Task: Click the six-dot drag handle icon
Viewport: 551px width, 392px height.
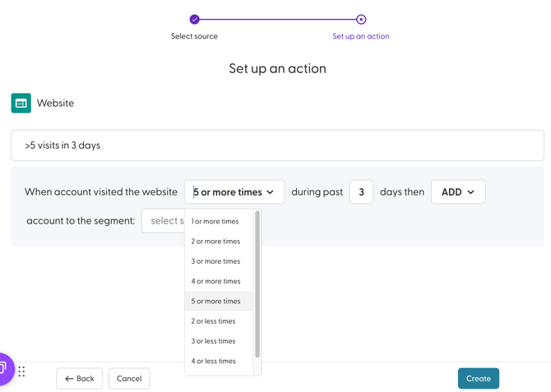Action: pos(21,371)
